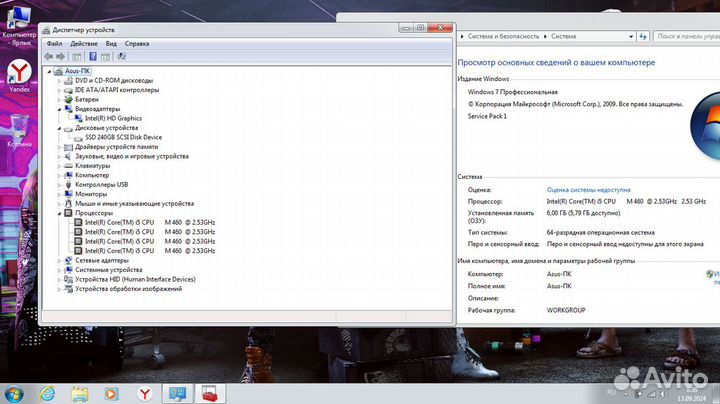720x404 pixels.
Task: Open the Windows Start button
Action: (13, 394)
